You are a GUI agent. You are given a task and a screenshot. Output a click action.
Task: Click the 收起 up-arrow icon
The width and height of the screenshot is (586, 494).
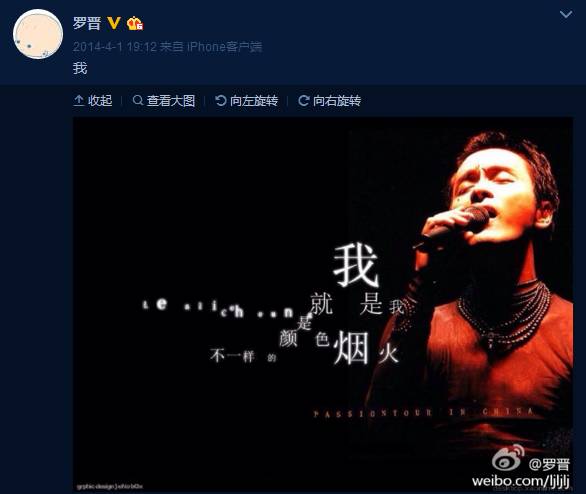pos(78,101)
